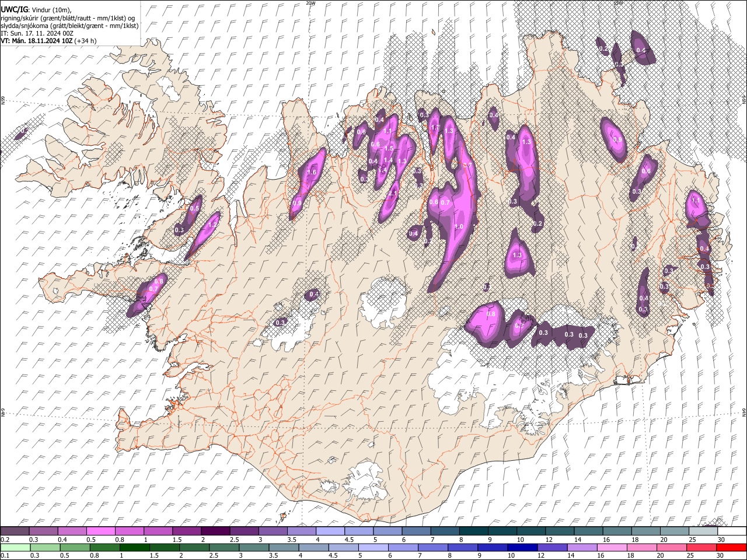Select the pale green 0.1–0.3 legend swatch
The image size is (747, 560).
tap(15, 547)
